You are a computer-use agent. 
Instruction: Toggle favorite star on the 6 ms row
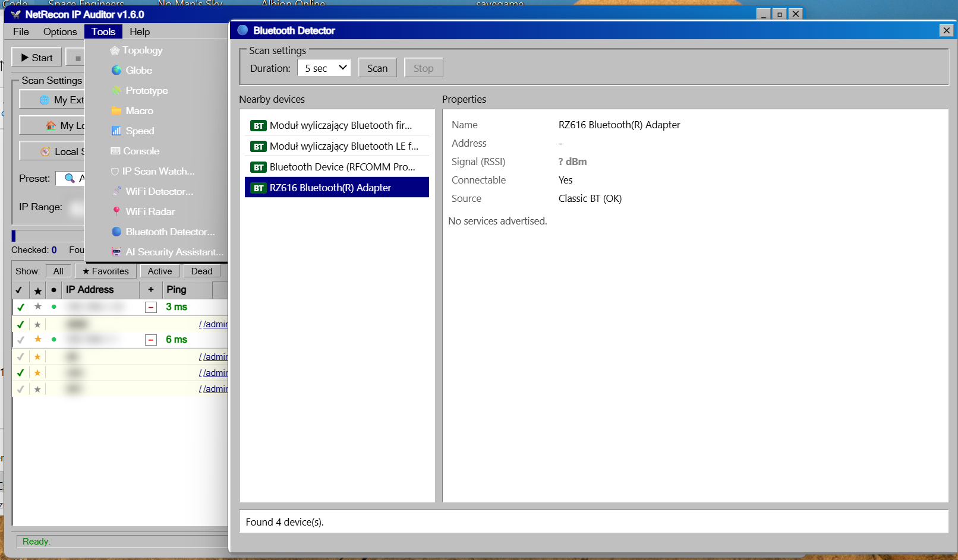click(x=37, y=339)
